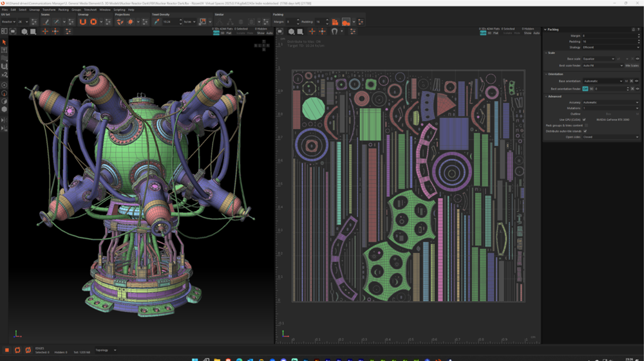The width and height of the screenshot is (644, 361).
Task: Click the Pack islands icon in toolbar
Action: click(335, 22)
